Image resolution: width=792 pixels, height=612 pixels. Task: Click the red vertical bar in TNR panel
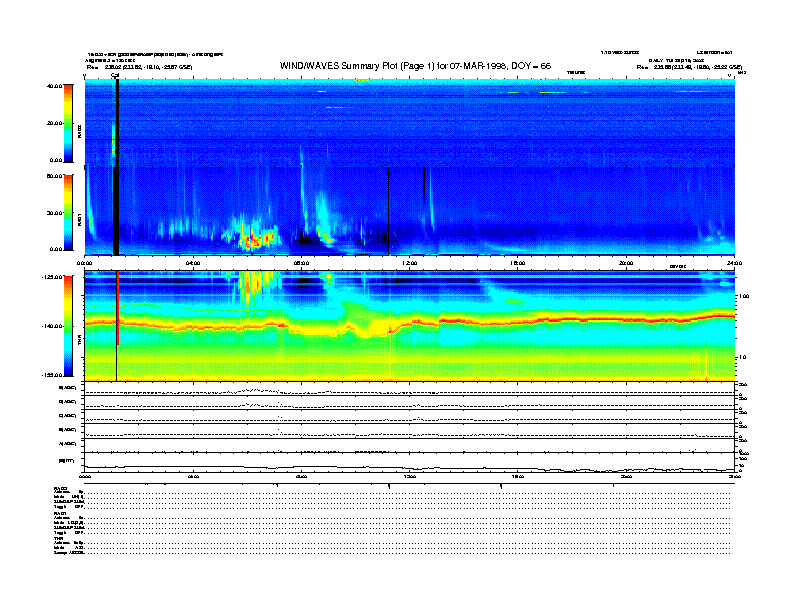click(x=118, y=308)
